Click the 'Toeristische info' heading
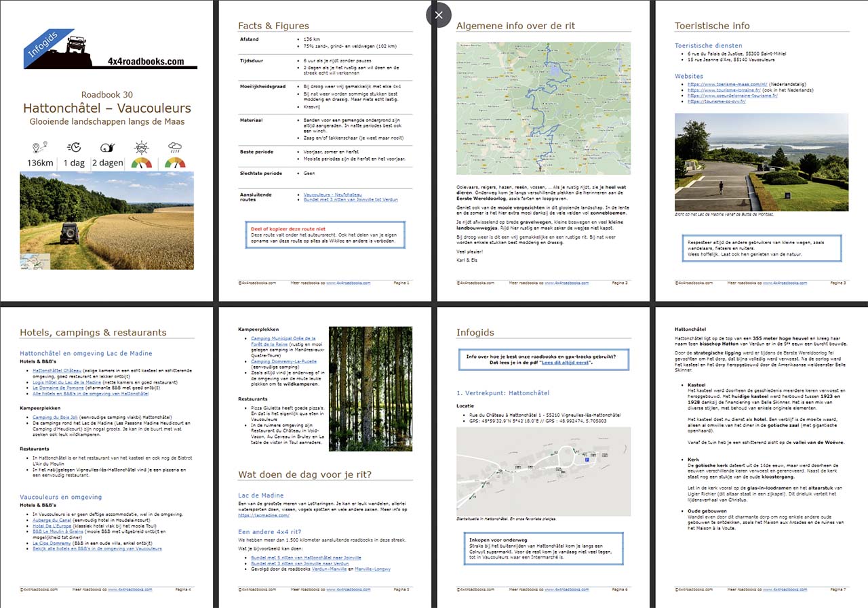Image resolution: width=868 pixels, height=608 pixels. point(712,26)
